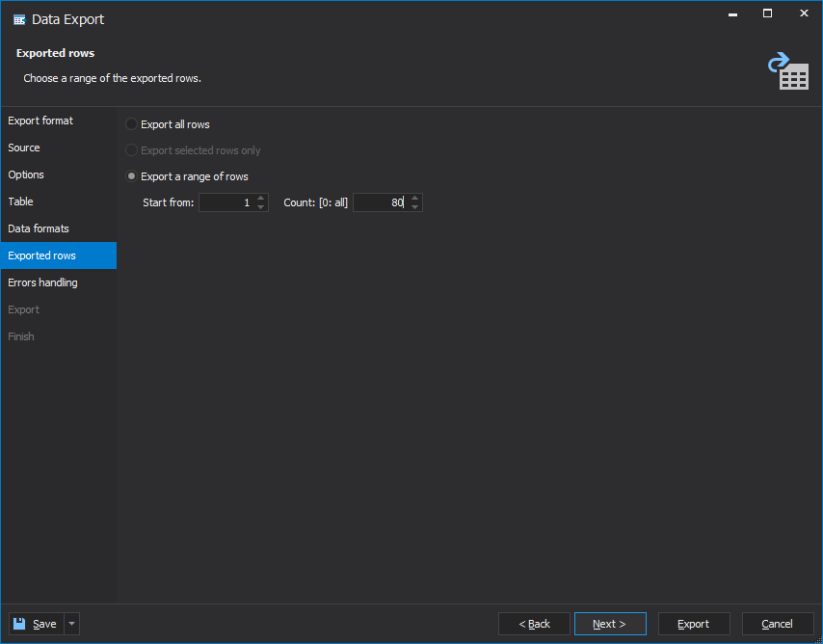
Task: Go to Export format page
Action: [40, 121]
